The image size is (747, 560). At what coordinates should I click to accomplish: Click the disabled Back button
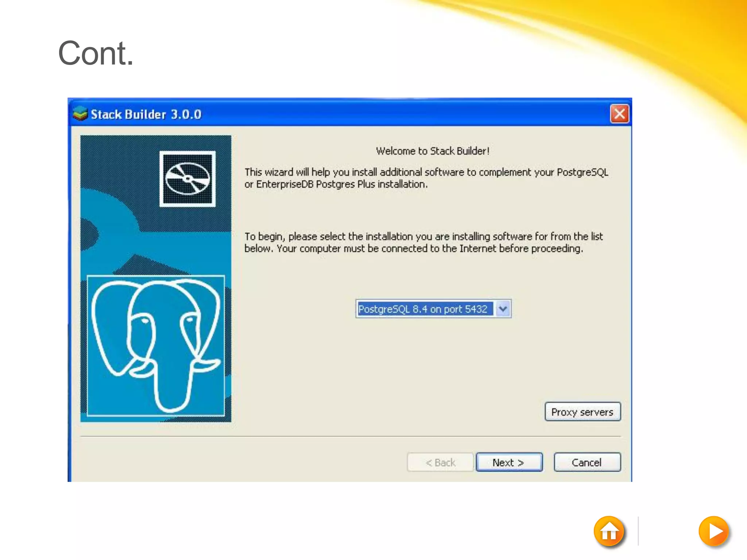pyautogui.click(x=440, y=462)
